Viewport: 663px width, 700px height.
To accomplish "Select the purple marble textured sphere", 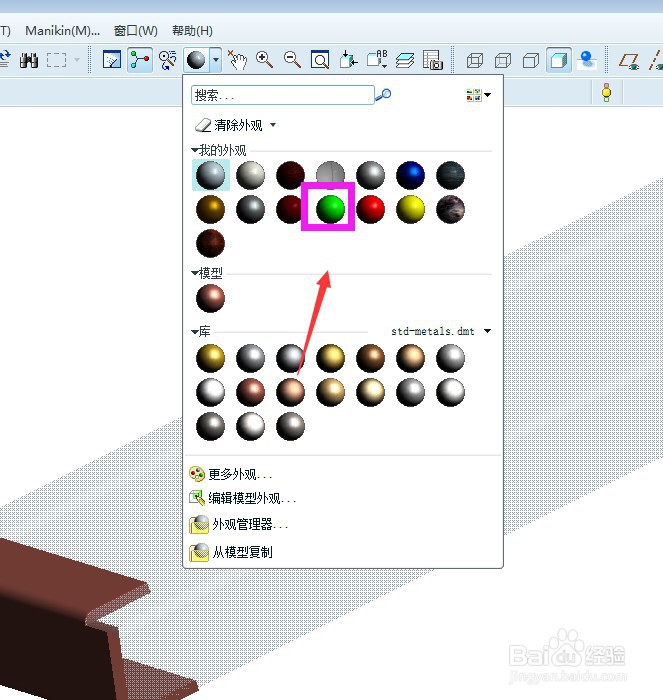I will coord(450,209).
